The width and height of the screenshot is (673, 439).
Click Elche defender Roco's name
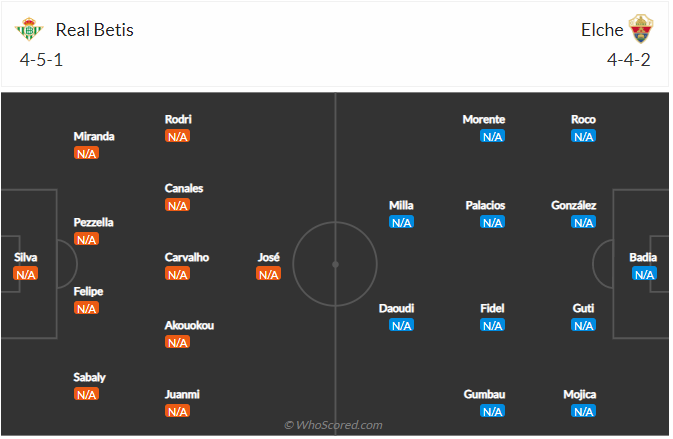(x=583, y=119)
